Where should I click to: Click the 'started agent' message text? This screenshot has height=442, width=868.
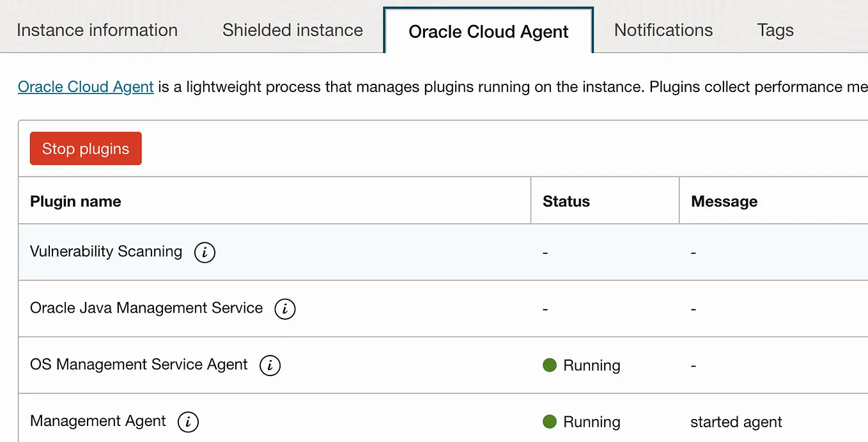point(736,422)
